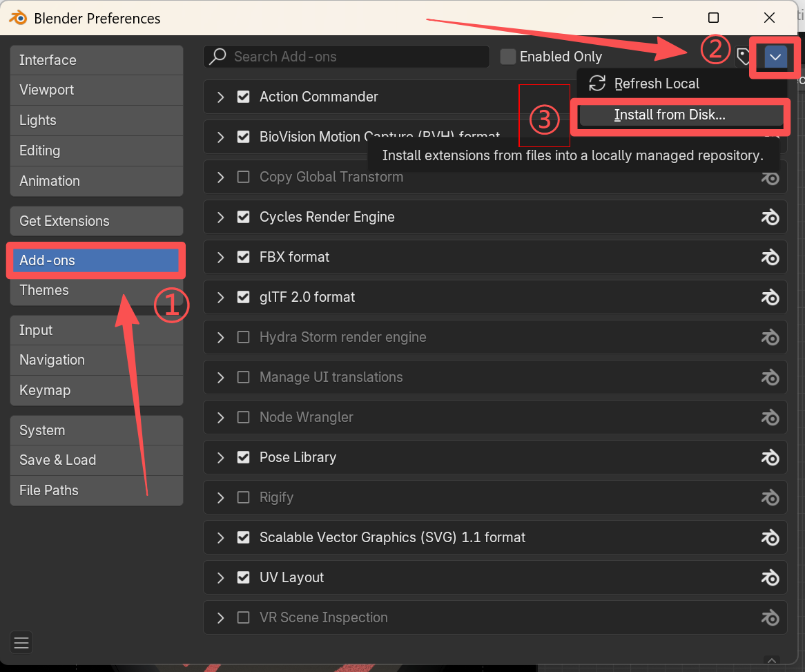The width and height of the screenshot is (805, 672).
Task: Click the Blender logo icon on glTF 2.0 format row
Action: click(770, 298)
